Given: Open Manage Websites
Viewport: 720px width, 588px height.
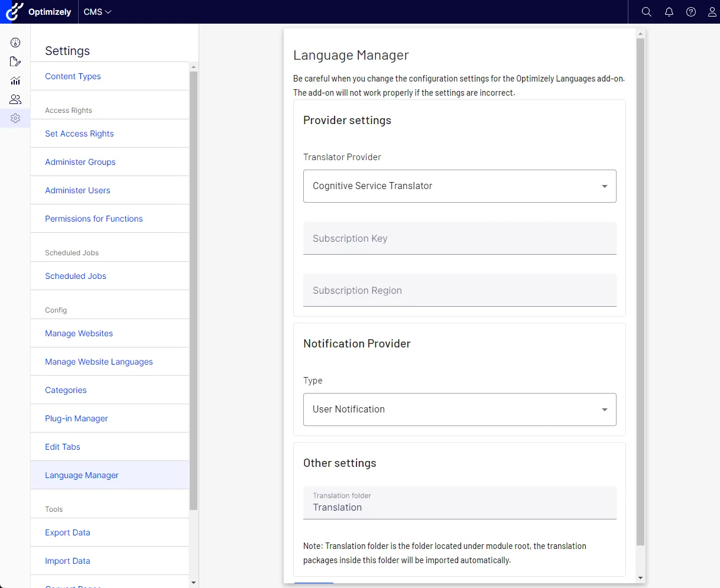Looking at the screenshot, I should [x=79, y=333].
